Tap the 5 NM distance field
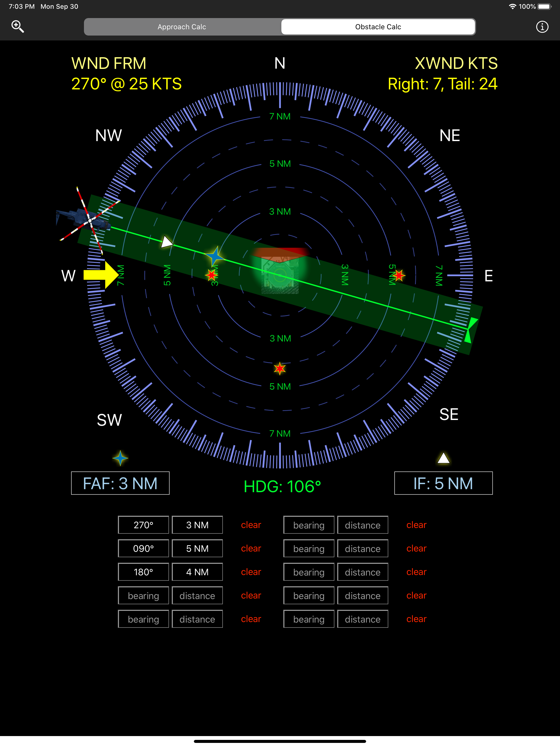This screenshot has width=560, height=747. (197, 548)
